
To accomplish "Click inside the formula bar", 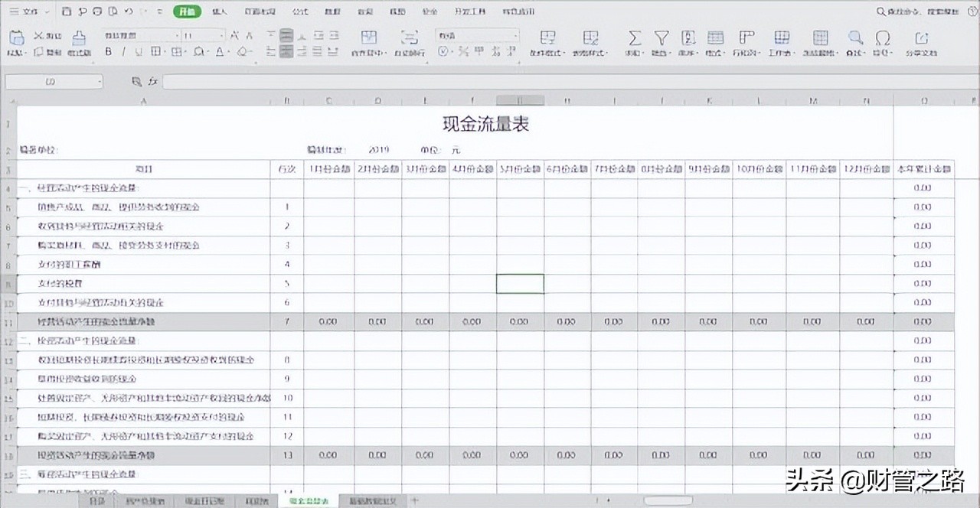I will click(459, 80).
